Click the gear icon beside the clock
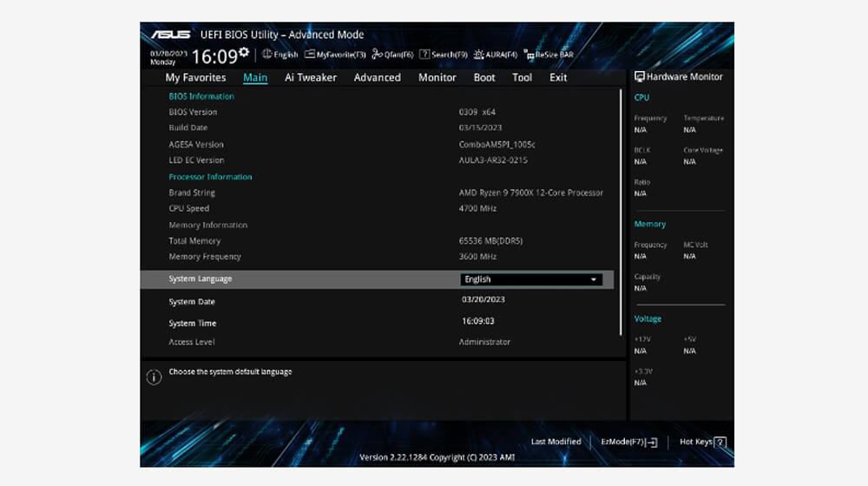868x486 pixels. [244, 53]
